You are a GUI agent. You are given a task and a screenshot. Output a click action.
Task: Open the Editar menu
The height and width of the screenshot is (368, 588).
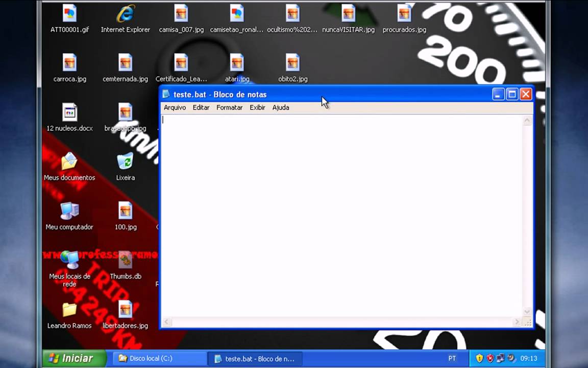tap(201, 107)
